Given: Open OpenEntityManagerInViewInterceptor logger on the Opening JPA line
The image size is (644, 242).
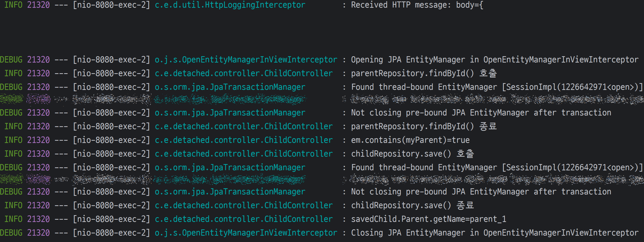Looking at the screenshot, I should point(246,60).
